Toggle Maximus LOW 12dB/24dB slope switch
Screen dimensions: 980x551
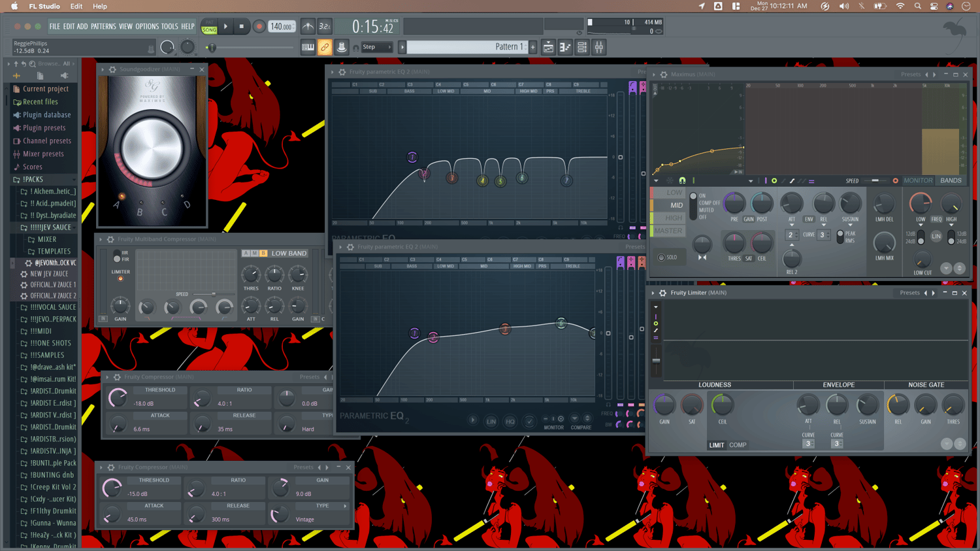point(921,237)
